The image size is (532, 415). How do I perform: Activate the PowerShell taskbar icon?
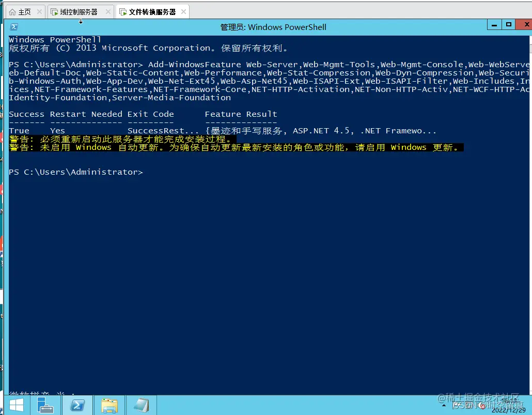[x=77, y=405]
